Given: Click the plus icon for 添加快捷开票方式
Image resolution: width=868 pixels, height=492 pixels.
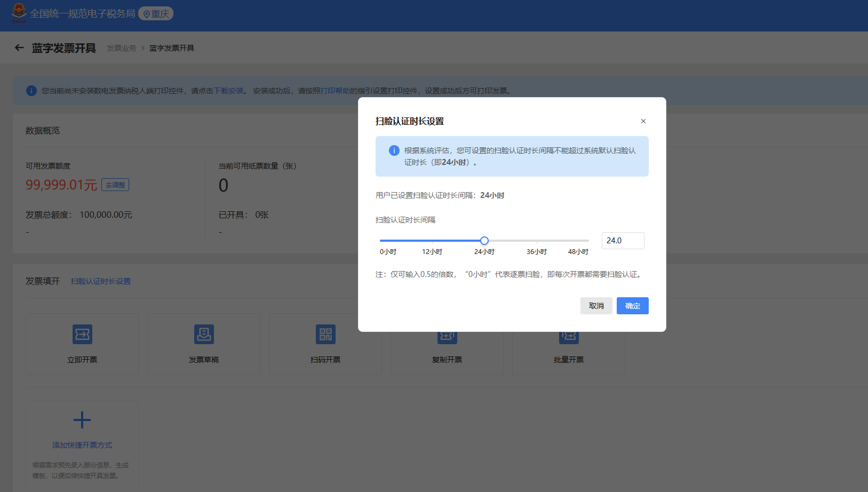Looking at the screenshot, I should tap(82, 420).
